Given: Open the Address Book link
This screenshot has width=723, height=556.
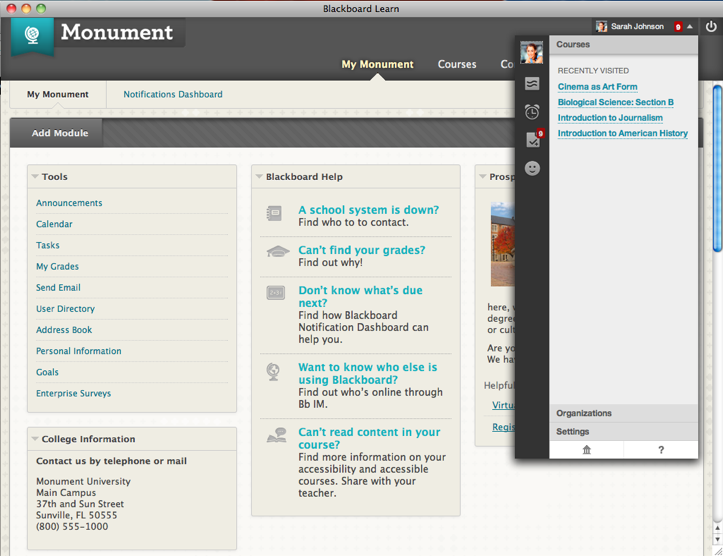Looking at the screenshot, I should tap(64, 330).
